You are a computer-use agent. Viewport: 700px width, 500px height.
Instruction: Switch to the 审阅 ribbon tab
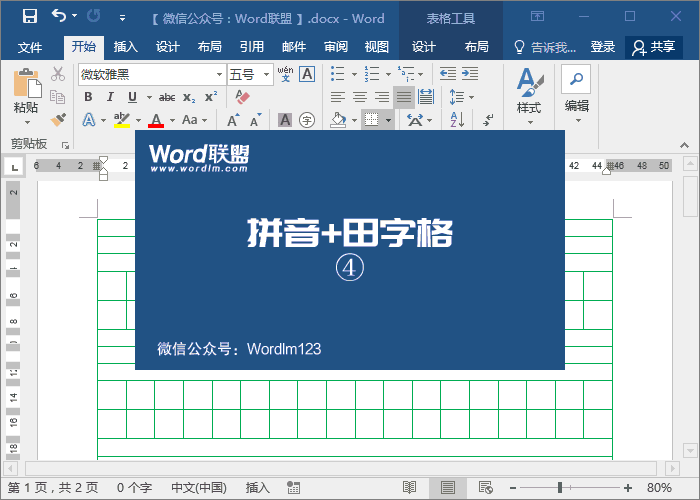(336, 47)
